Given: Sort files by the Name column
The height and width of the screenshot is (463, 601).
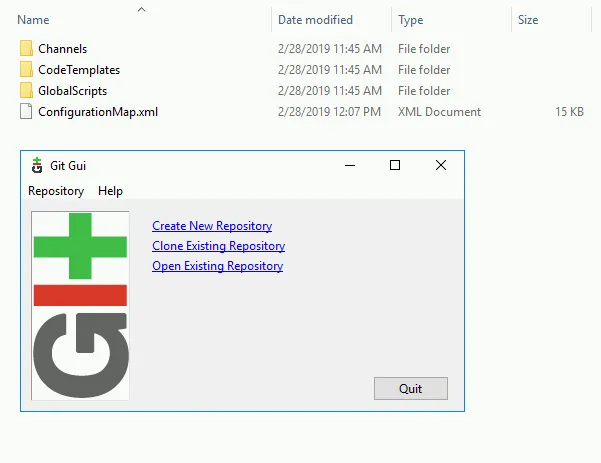Looking at the screenshot, I should click(33, 20).
